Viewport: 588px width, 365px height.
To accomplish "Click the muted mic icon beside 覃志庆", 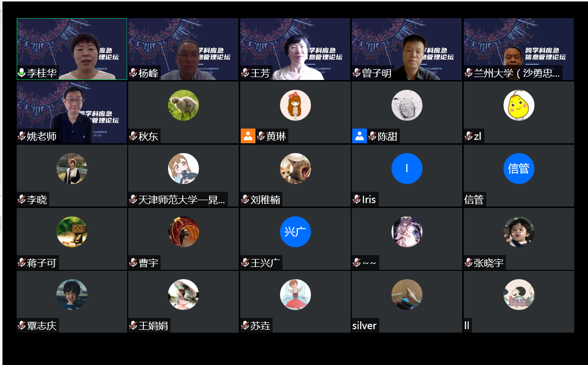I will pos(22,325).
